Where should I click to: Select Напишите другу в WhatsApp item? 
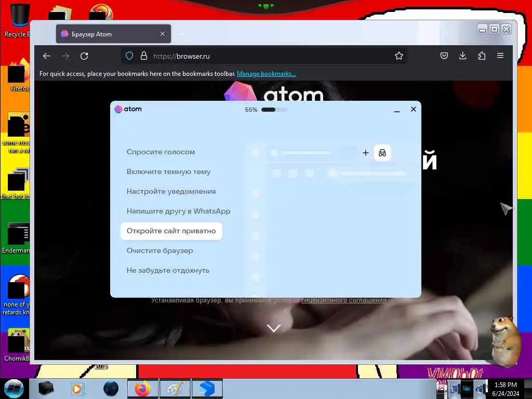click(179, 211)
